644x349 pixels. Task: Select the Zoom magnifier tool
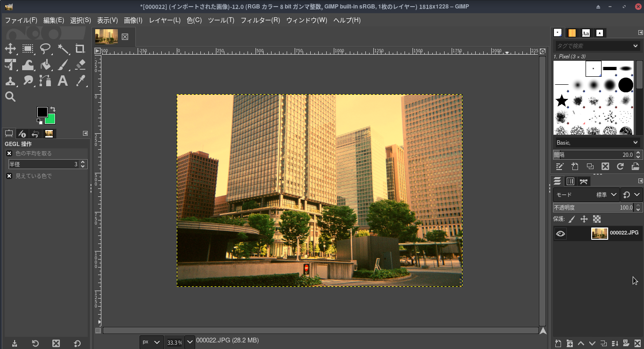(x=10, y=97)
